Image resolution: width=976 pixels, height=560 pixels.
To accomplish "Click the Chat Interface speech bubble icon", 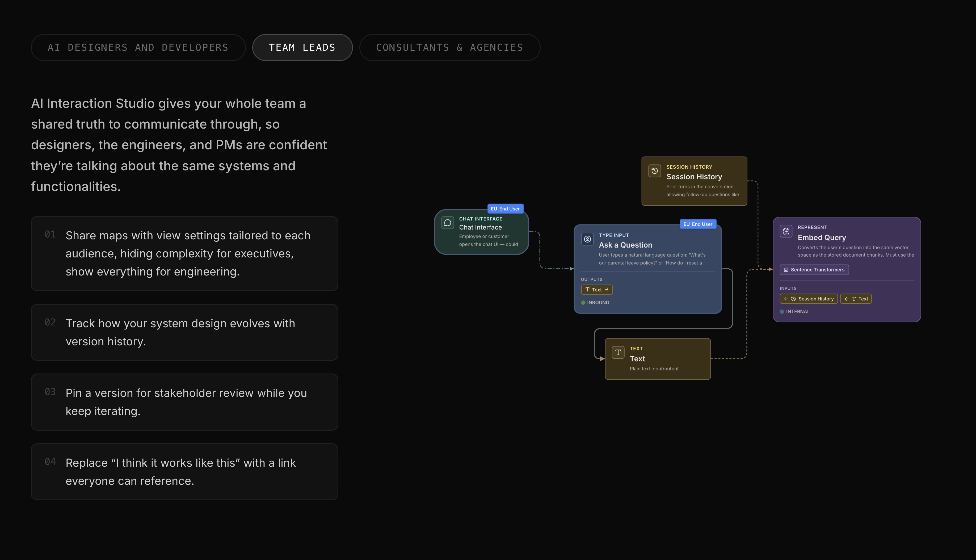I will point(447,222).
